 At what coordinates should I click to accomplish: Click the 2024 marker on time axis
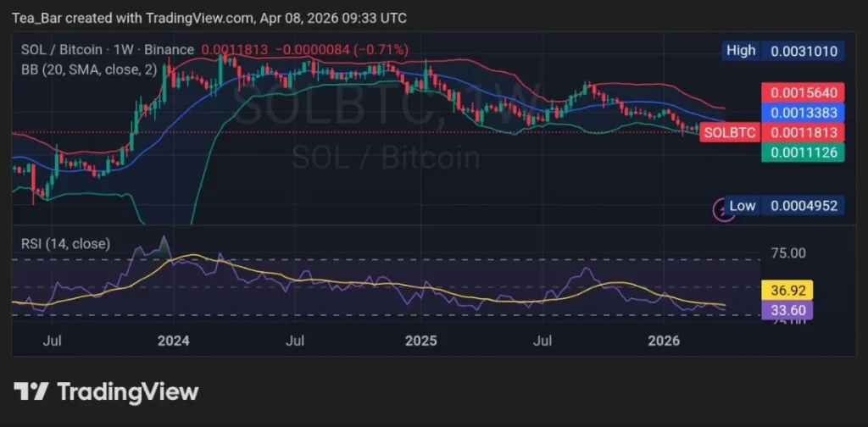pos(172,341)
